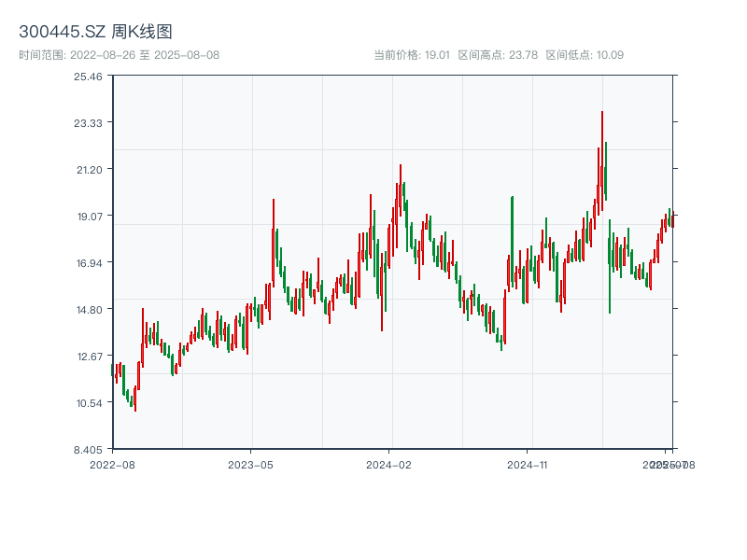This screenshot has width=747, height=560.
Task: Select the 2024-02 x-axis date label
Action: (x=389, y=464)
